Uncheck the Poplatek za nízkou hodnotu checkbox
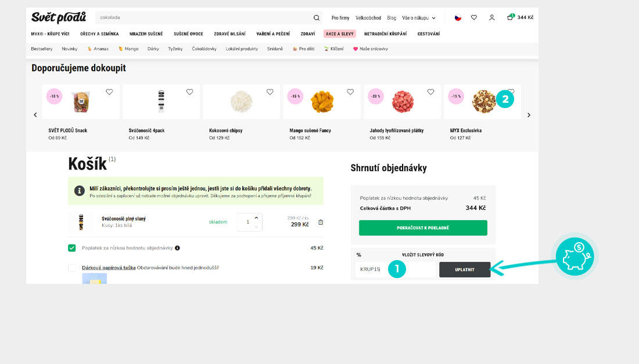 tap(72, 248)
